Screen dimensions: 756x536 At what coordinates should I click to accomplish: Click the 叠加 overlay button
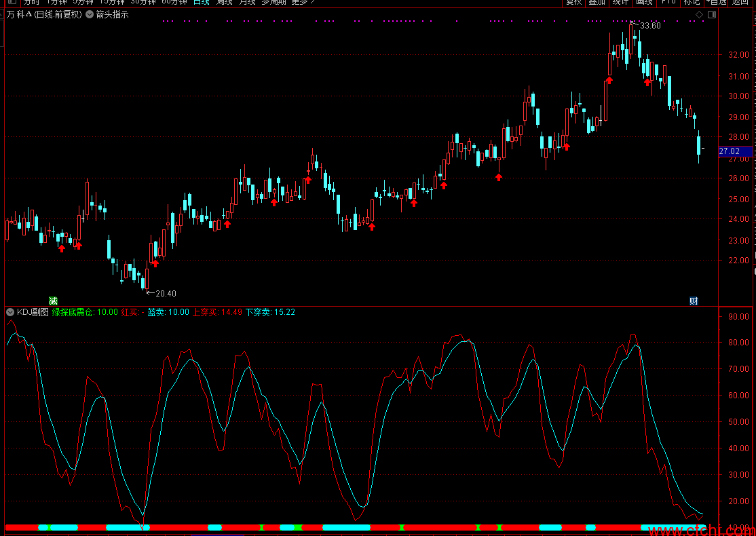click(x=597, y=2)
